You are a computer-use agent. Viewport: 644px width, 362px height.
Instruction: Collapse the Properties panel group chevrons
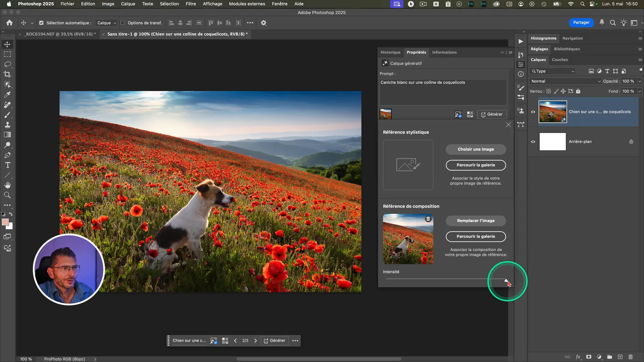(x=502, y=52)
